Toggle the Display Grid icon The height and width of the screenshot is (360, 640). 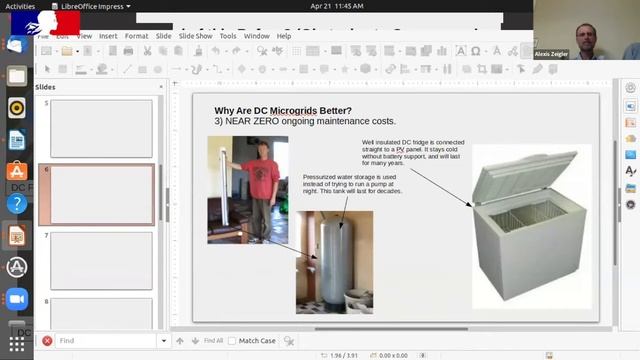coord(297,51)
